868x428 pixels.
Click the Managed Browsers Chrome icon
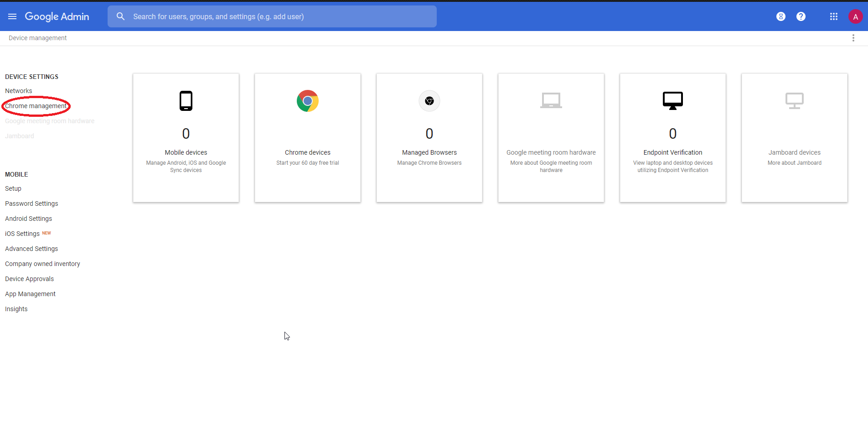pos(429,101)
